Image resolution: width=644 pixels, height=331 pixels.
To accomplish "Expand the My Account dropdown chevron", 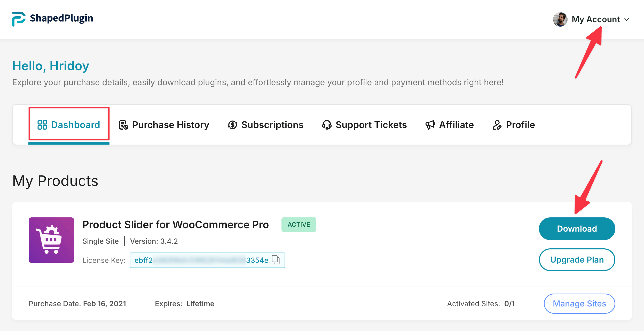I will click(x=627, y=20).
